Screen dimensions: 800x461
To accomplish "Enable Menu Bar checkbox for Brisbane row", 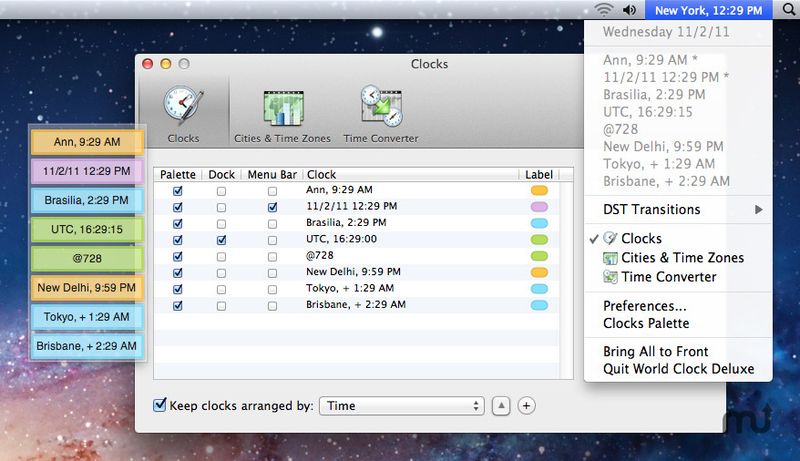I will (272, 306).
